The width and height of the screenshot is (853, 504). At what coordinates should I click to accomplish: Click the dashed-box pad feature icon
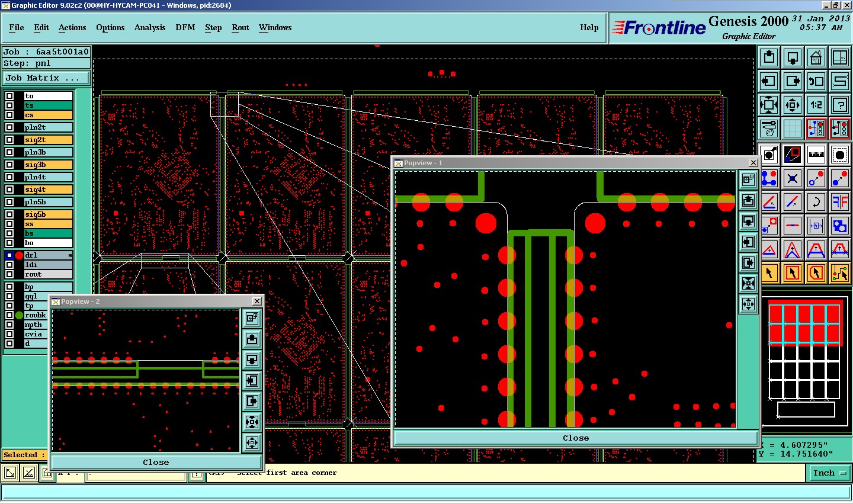point(840,155)
